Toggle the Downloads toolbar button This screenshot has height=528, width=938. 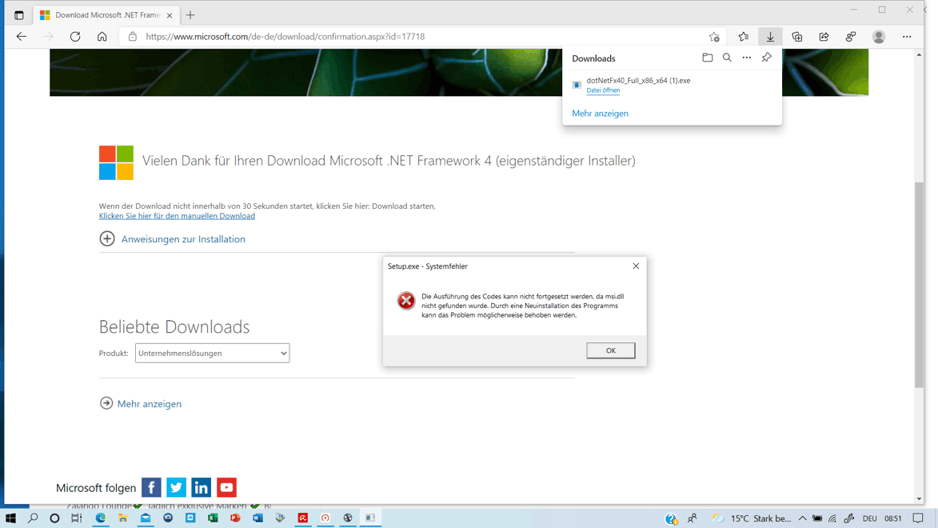[770, 36]
